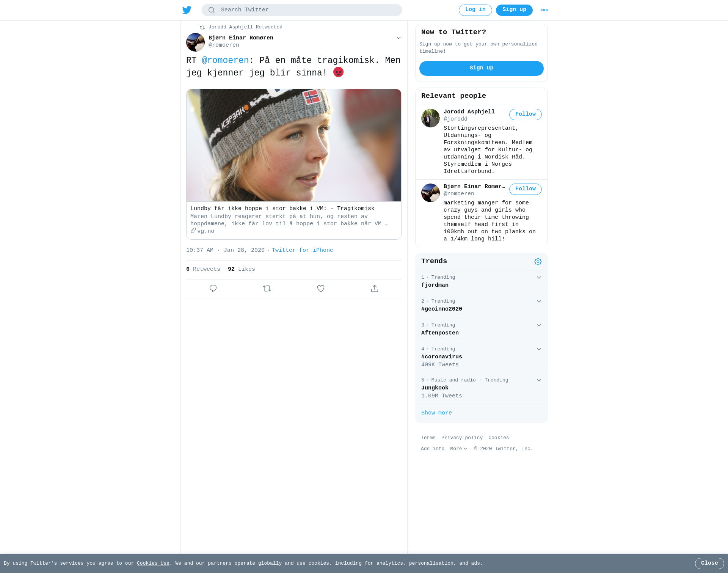Follow Bjørn Einar Romøren
Viewport: 728px width, 573px height.
pyautogui.click(x=526, y=189)
